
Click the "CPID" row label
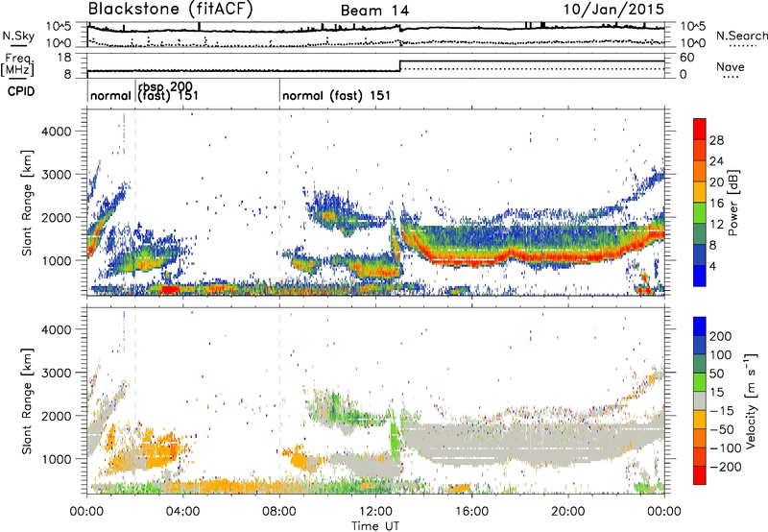21,91
